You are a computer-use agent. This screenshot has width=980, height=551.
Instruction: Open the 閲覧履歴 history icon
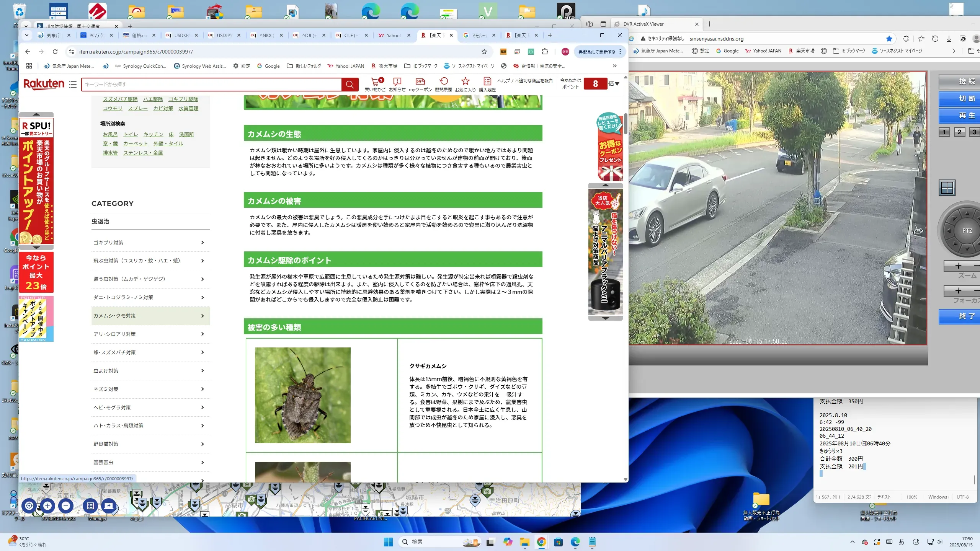(x=443, y=81)
